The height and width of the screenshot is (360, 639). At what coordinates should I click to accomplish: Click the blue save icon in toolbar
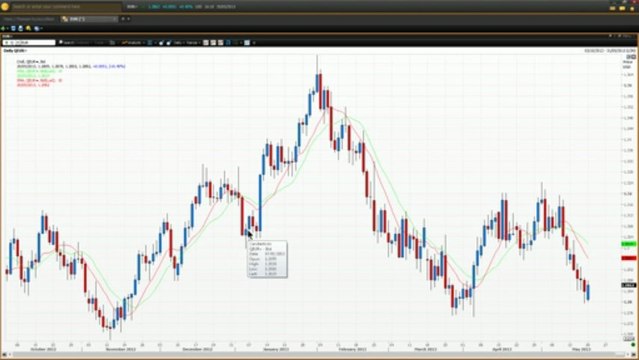[13, 29]
